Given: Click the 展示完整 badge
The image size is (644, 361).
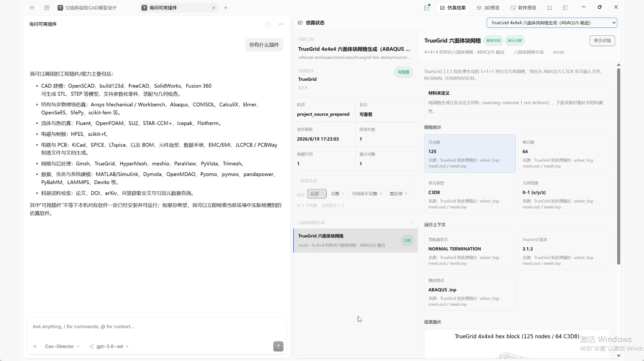Looking at the screenshot, I should [515, 41].
